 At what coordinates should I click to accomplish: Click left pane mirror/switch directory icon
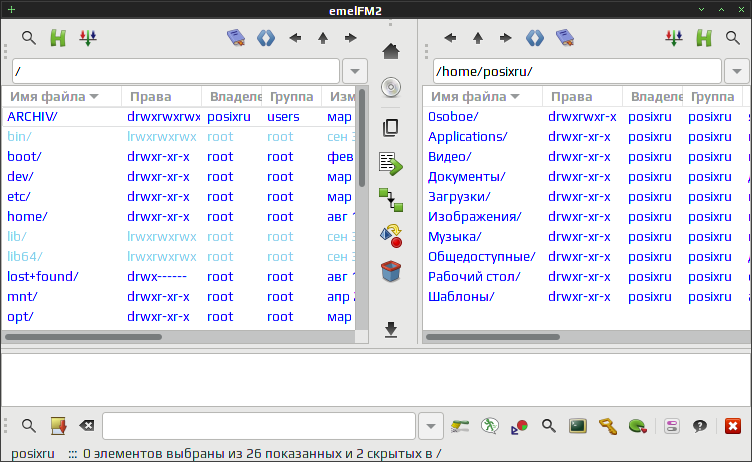click(x=266, y=38)
